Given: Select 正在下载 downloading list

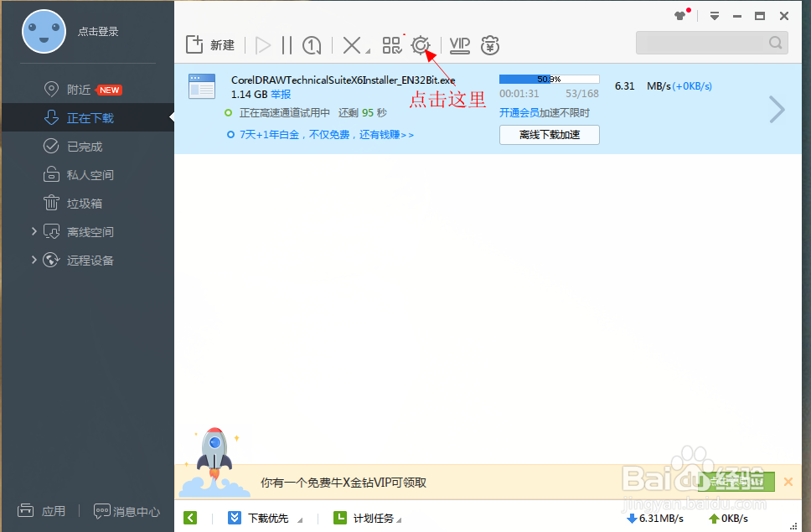Looking at the screenshot, I should (90, 118).
